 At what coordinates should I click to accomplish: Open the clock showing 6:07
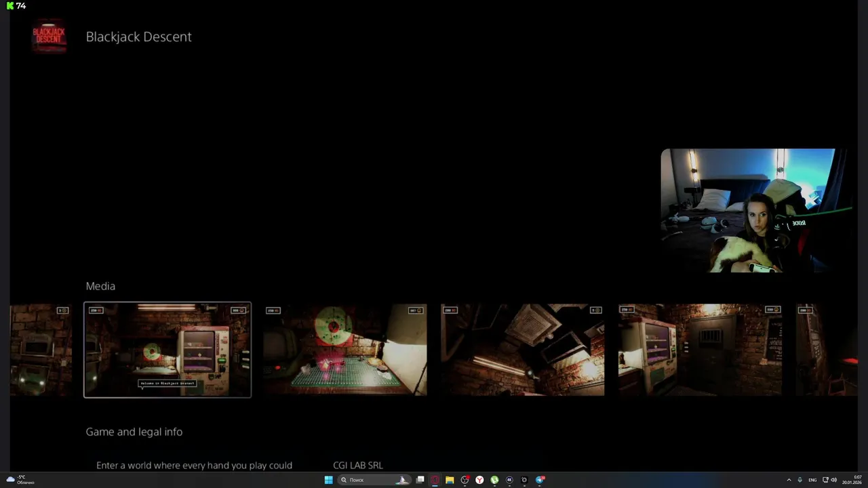pos(852,480)
